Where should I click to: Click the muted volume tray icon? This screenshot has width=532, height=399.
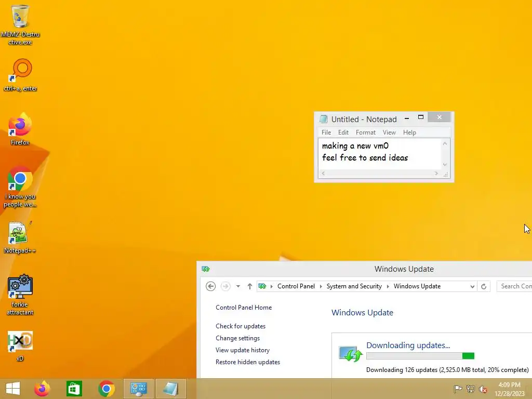(x=483, y=389)
